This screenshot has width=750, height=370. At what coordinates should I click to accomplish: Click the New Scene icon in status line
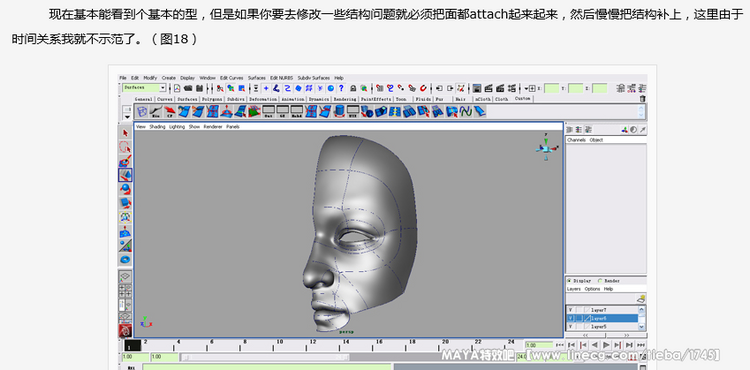(177, 88)
